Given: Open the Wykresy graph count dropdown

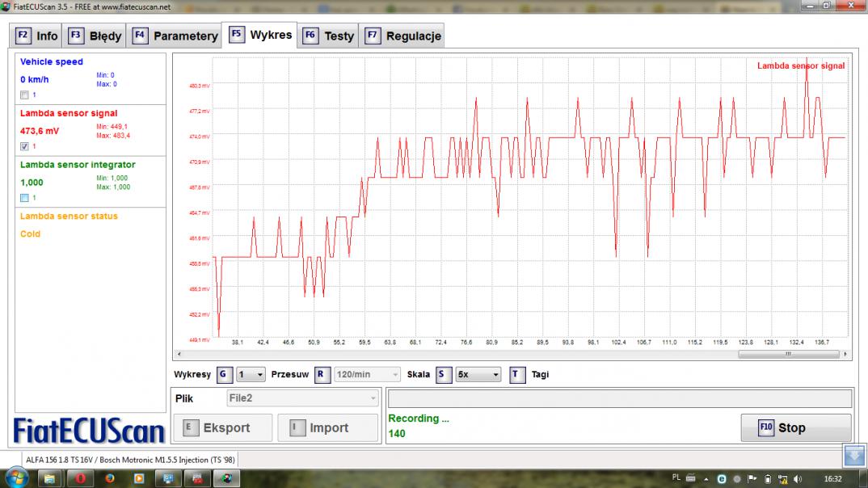Looking at the screenshot, I should pos(251,375).
